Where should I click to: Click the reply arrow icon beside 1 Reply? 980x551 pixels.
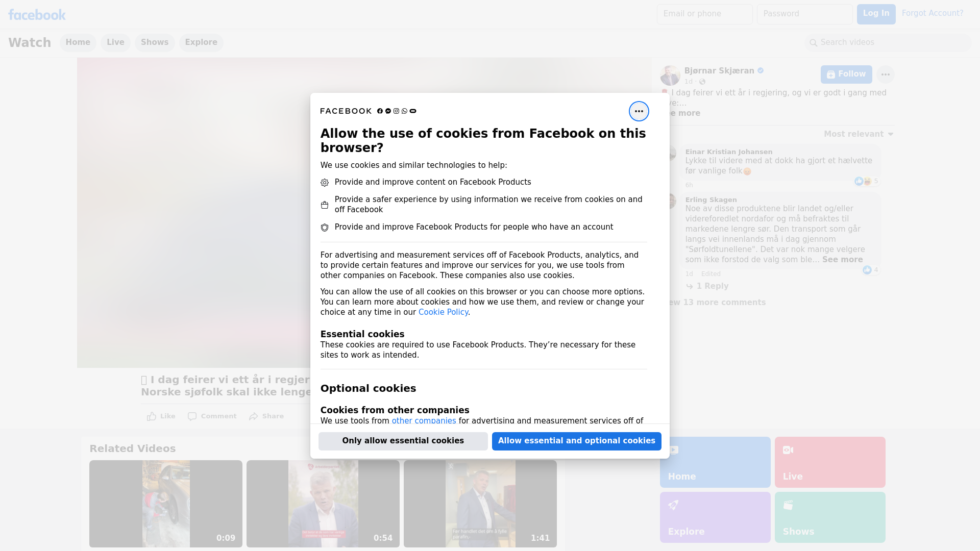point(690,286)
